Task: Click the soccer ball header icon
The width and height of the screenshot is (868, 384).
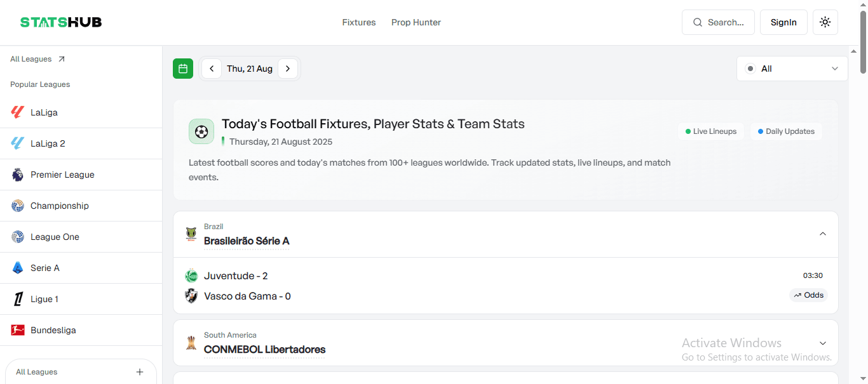Action: pos(201,131)
